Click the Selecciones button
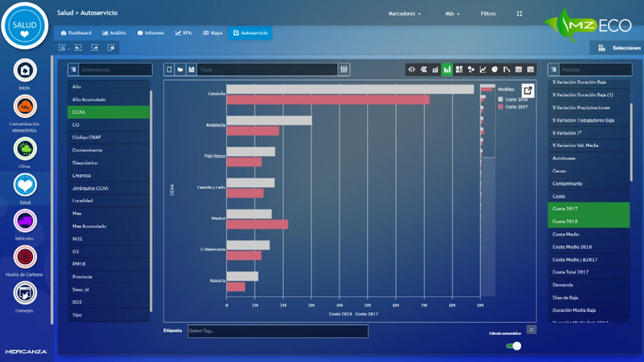The width and height of the screenshot is (644, 362). point(619,48)
